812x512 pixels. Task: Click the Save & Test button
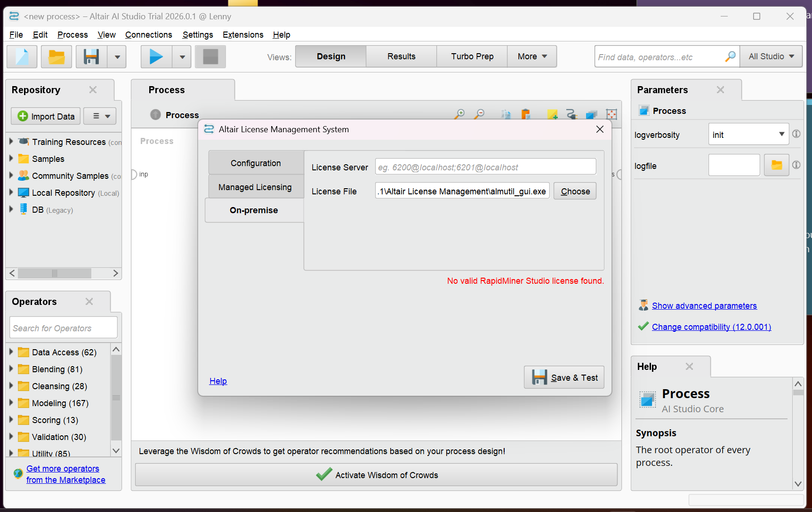tap(564, 377)
